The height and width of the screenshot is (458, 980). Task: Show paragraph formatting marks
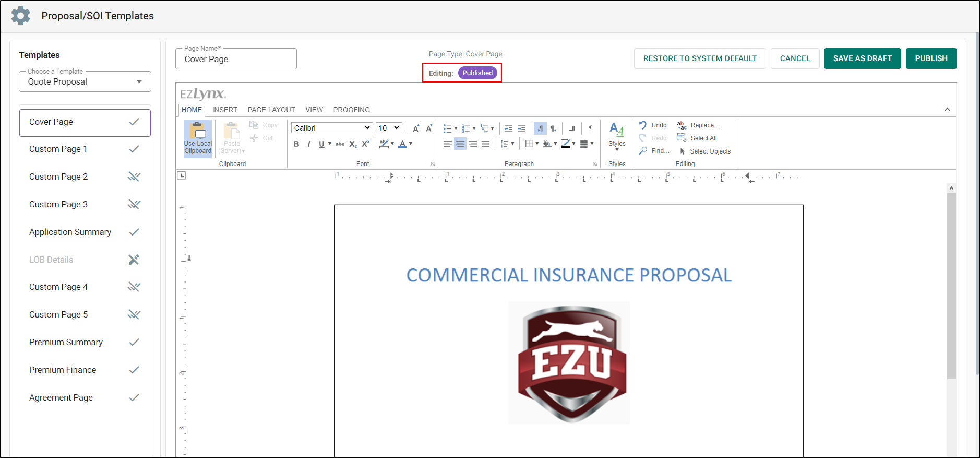[x=591, y=128]
